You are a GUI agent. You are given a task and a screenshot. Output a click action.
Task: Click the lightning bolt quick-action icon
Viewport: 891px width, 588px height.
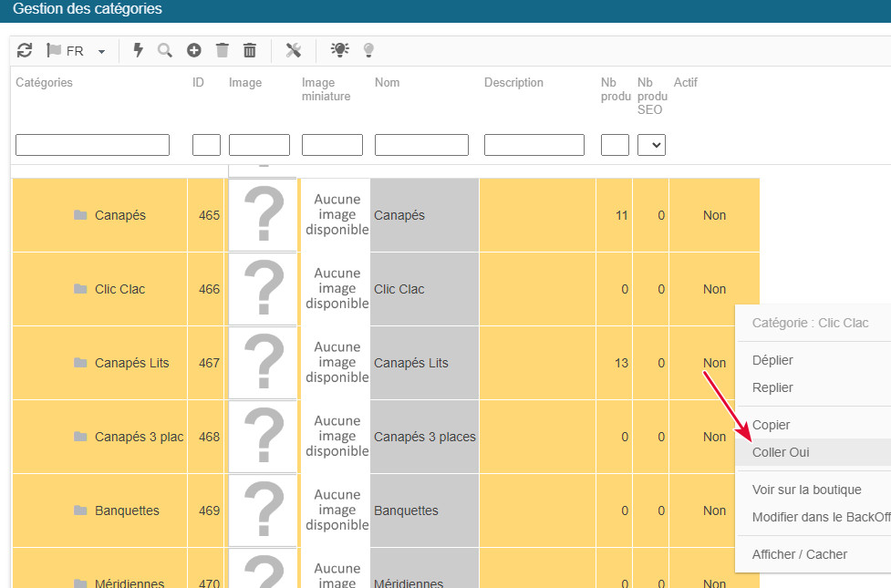click(x=139, y=51)
